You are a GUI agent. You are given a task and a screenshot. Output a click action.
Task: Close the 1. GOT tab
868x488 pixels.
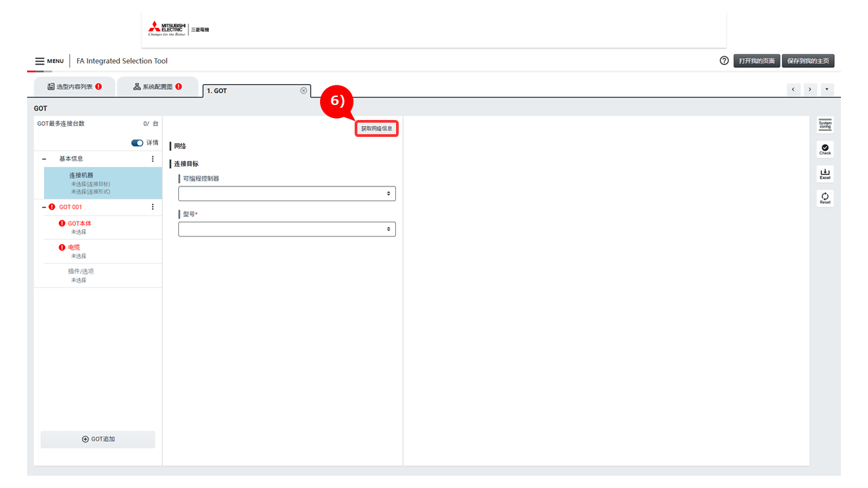pos(303,91)
